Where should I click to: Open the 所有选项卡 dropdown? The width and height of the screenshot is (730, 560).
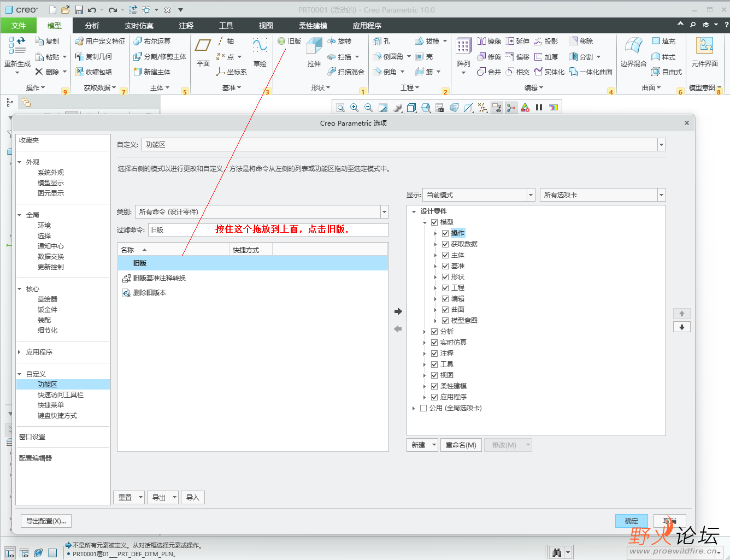pyautogui.click(x=662, y=195)
